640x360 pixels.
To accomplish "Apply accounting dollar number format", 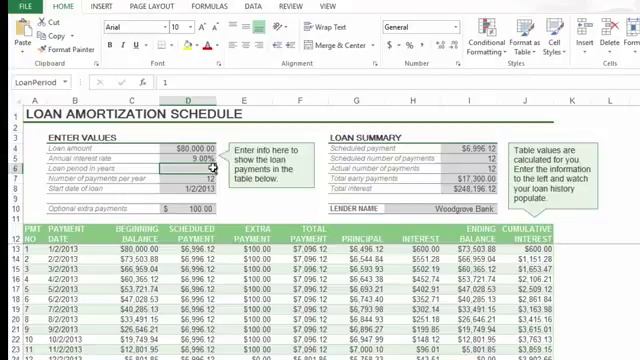I will click(x=389, y=45).
